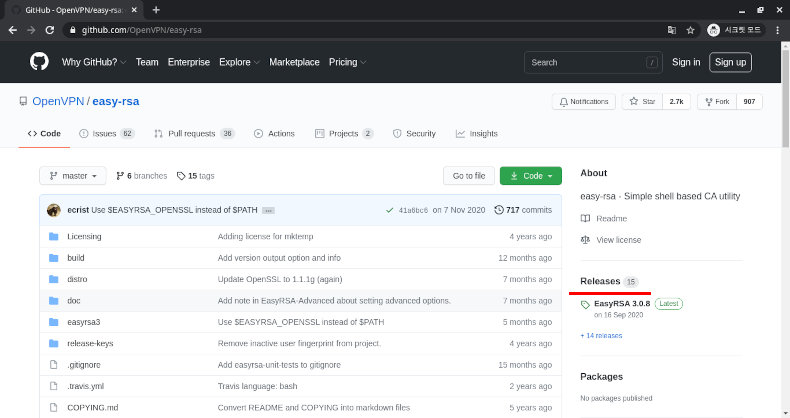
Task: Star the easy-rsa repository
Action: tap(642, 102)
